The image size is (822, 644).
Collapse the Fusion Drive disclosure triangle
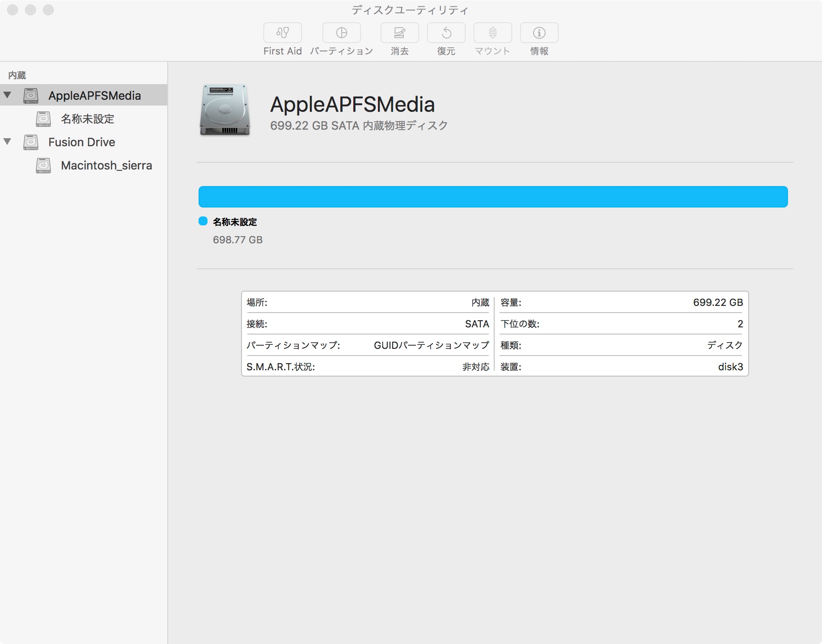pos(7,141)
